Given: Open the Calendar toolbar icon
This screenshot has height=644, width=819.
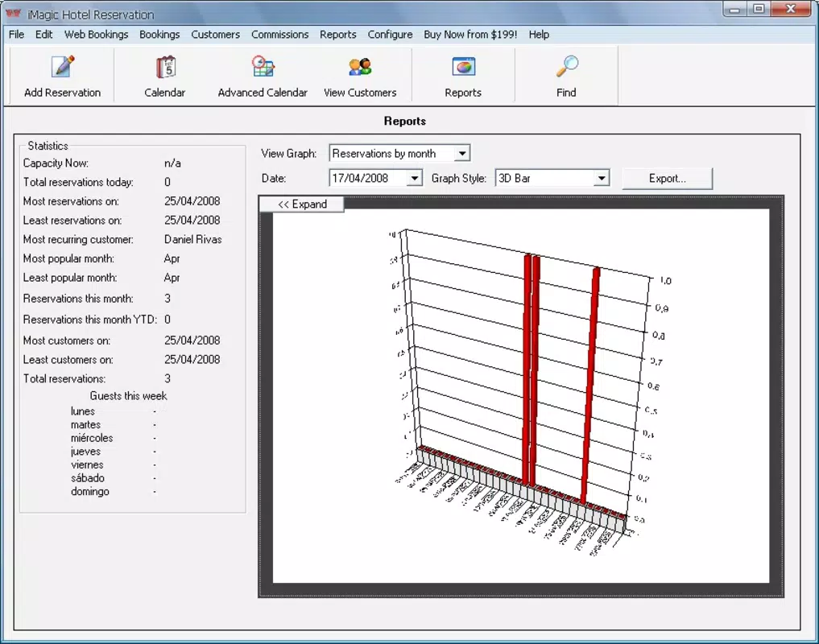Looking at the screenshot, I should (165, 76).
